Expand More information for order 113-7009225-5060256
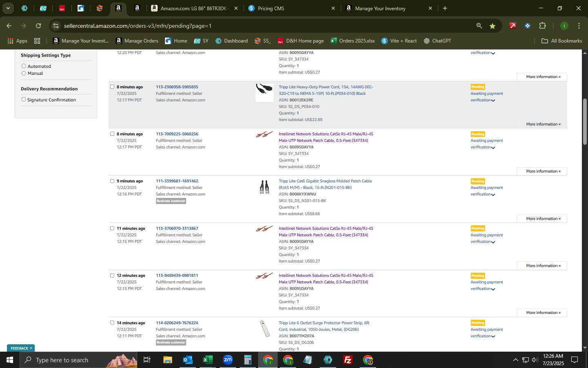 coord(542,171)
